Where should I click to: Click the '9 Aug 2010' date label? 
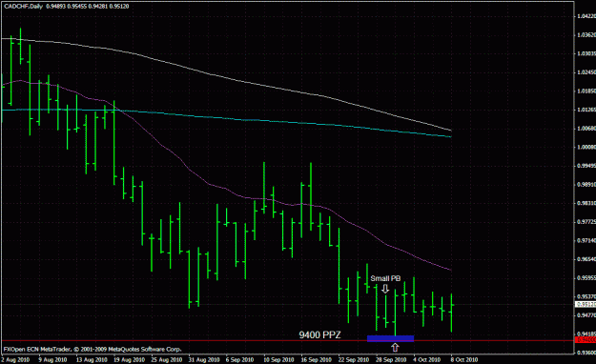pyautogui.click(x=52, y=359)
